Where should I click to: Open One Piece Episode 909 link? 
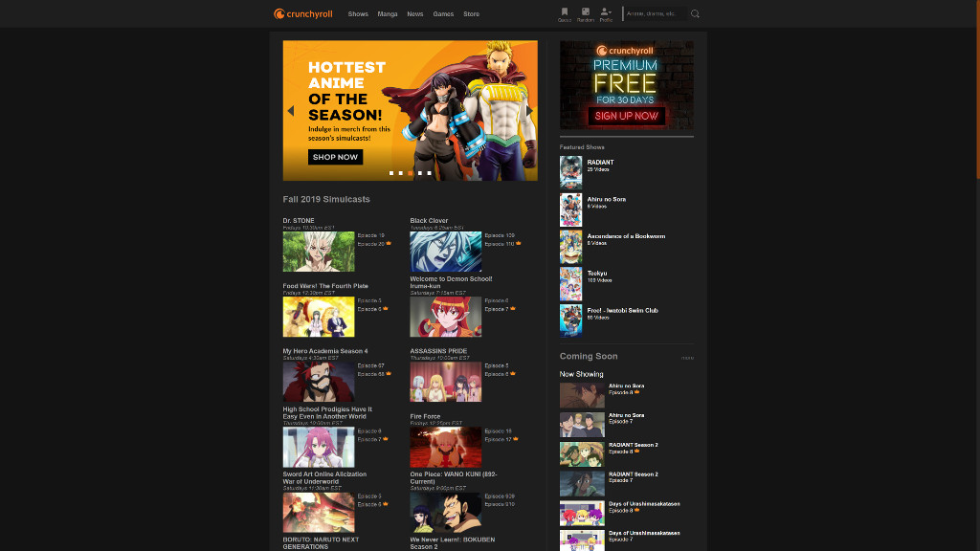coord(500,496)
